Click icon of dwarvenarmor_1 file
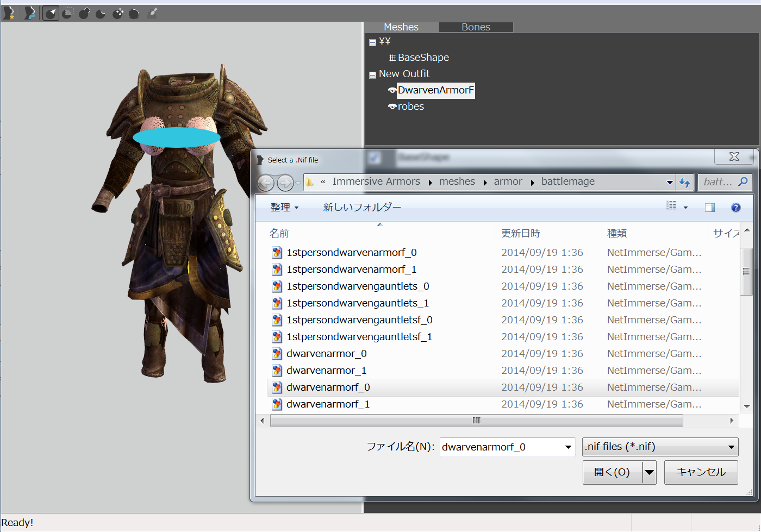Screen dimensions: 761x532 point(277,370)
